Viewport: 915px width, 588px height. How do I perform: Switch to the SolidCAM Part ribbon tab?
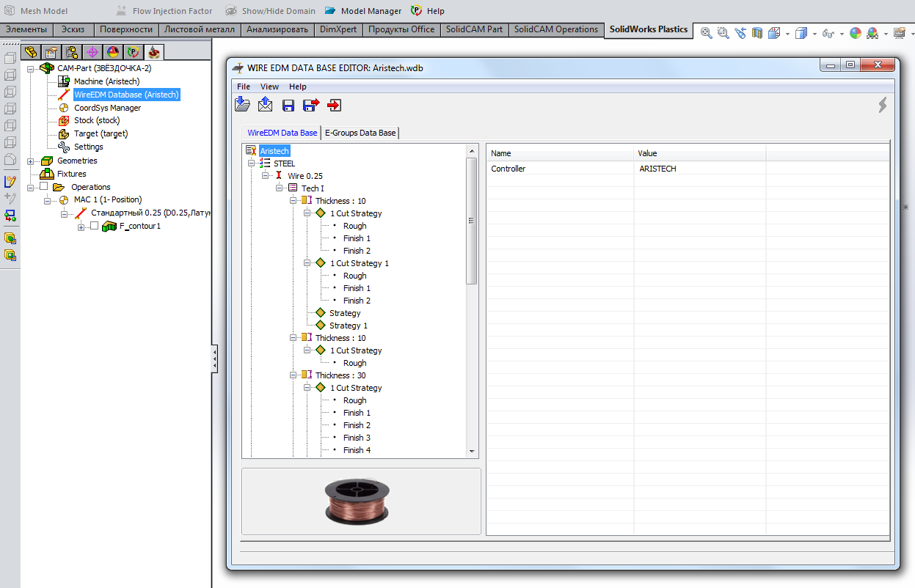[475, 29]
